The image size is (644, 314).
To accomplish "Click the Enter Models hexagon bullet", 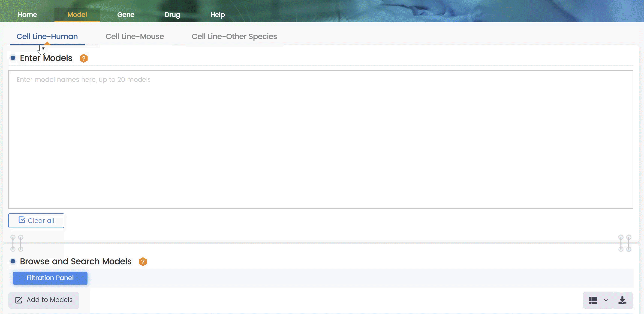I will 13,58.
